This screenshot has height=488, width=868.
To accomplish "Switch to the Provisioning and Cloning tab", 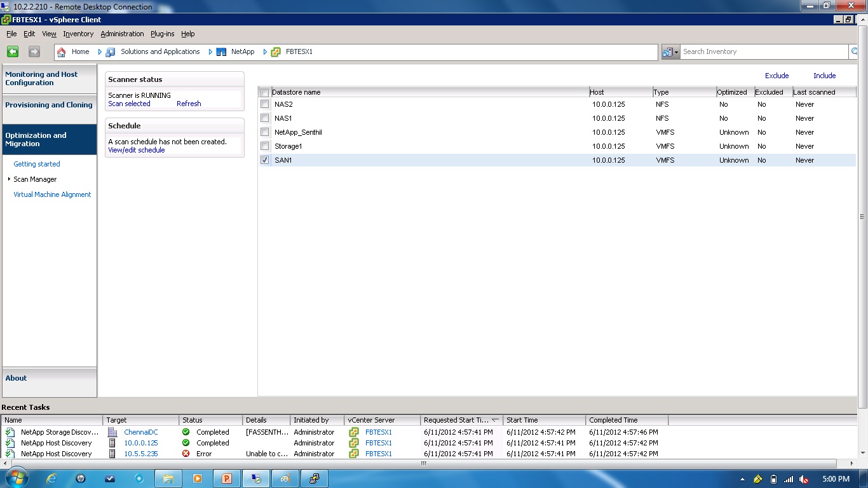I will pos(50,104).
